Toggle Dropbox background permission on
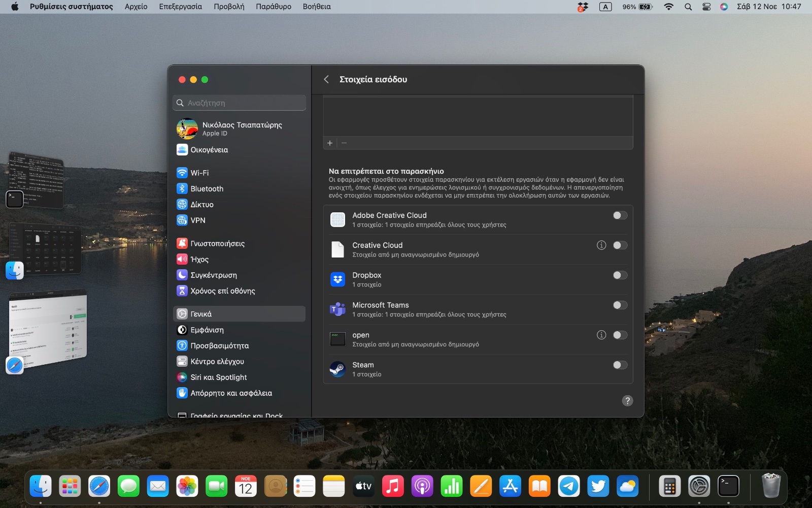 click(x=620, y=275)
